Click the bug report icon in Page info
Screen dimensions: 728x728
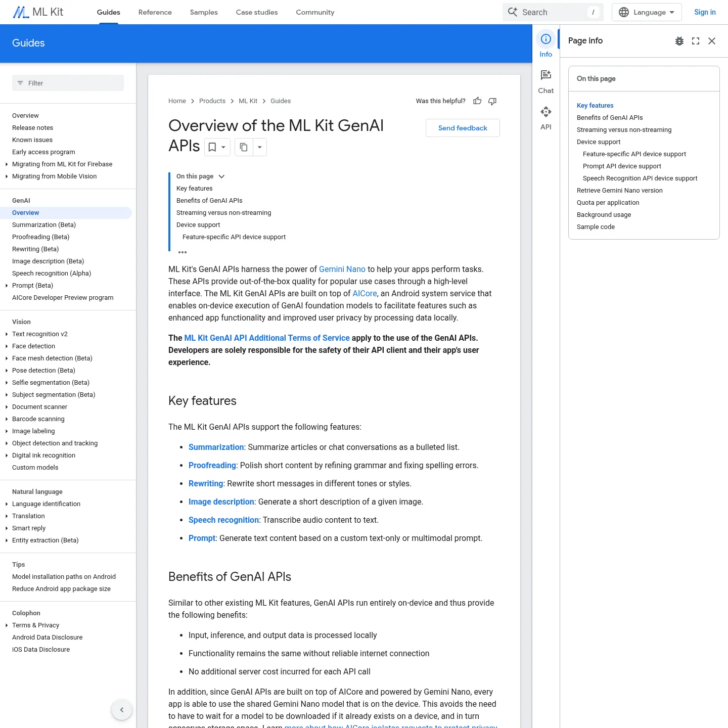coord(679,41)
